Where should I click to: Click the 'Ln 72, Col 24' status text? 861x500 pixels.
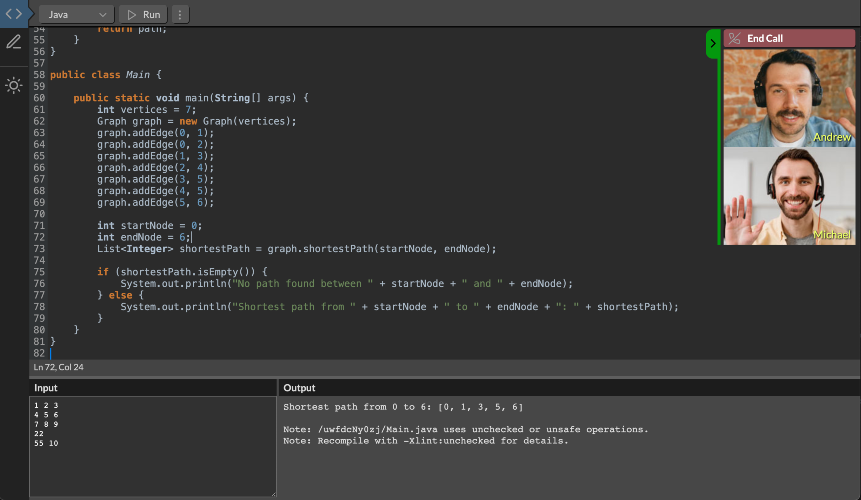pos(59,367)
